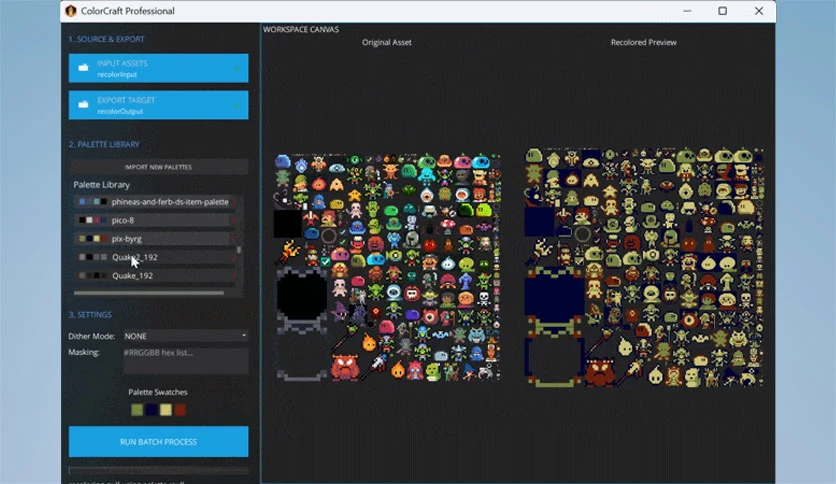The image size is (836, 484).
Task: Delete the pix-byrg palette entry
Action: [235, 239]
